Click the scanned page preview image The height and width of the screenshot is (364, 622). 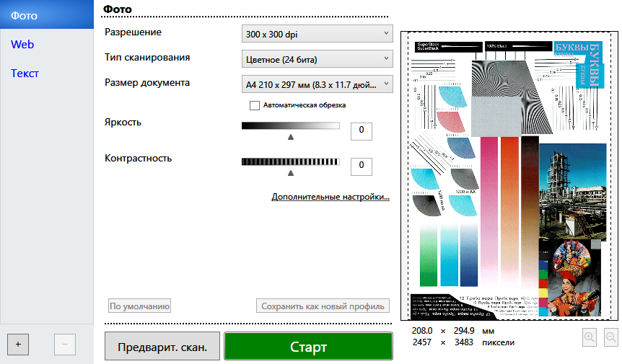coord(509,176)
